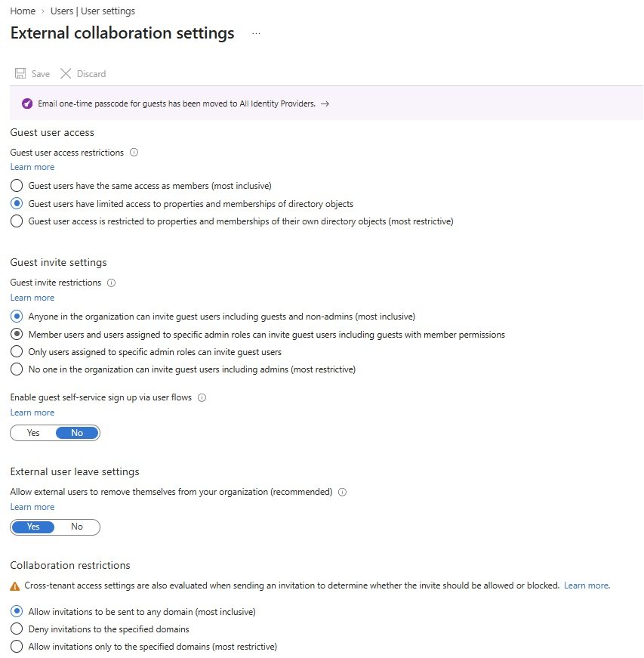Set guest self-service sign up to Yes
Screen dimensions: 644x658
[33, 433]
